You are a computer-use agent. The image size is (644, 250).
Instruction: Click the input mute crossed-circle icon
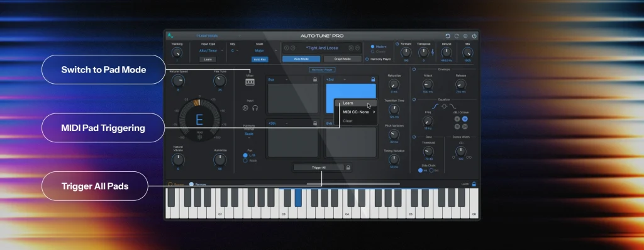(246, 108)
